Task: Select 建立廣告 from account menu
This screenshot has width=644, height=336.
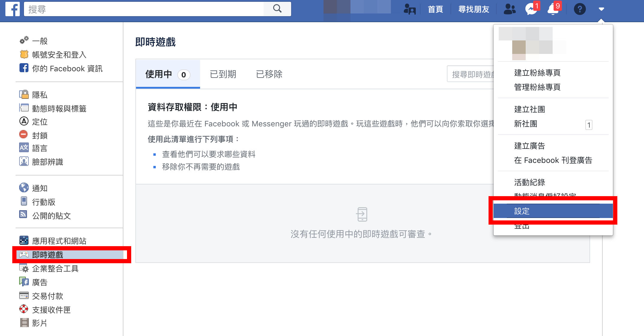Action: [530, 146]
